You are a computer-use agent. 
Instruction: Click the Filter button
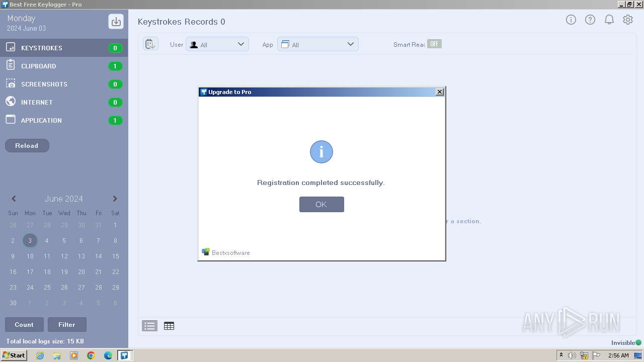67,324
